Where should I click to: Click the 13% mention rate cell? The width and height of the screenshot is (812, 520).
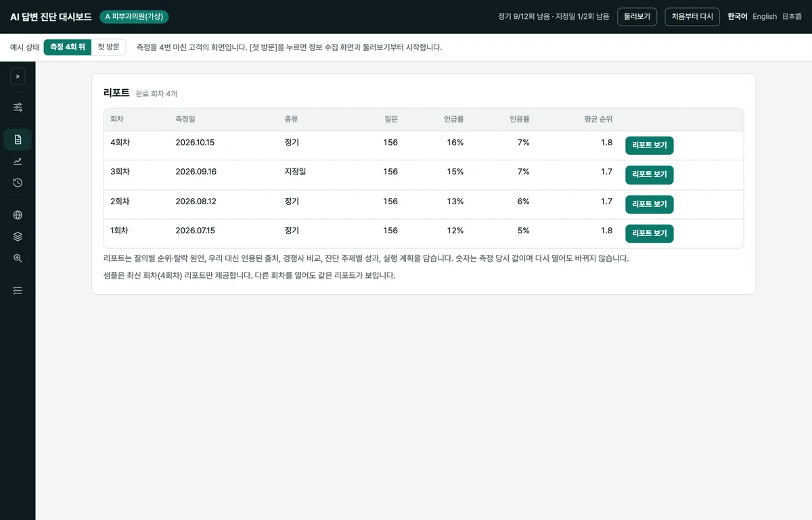[x=455, y=202]
